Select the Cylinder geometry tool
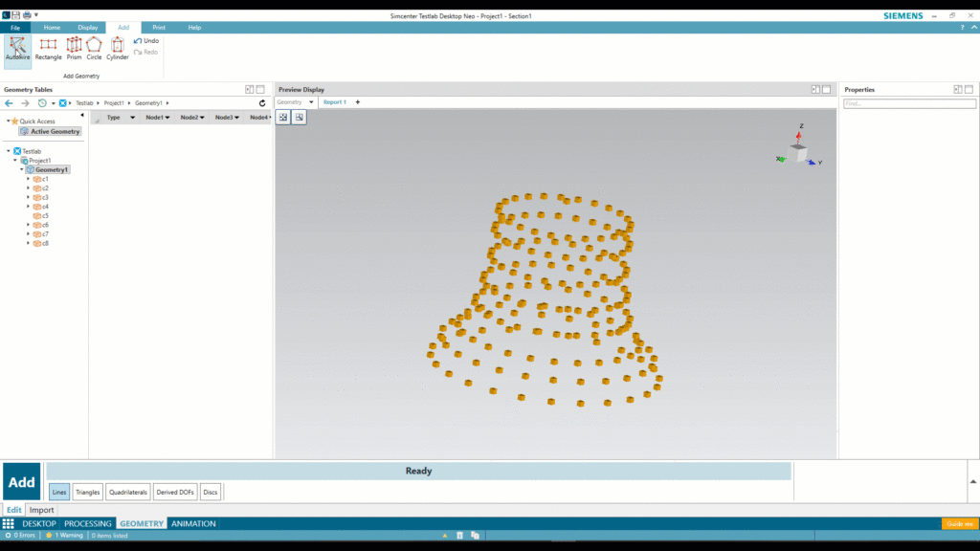 118,48
